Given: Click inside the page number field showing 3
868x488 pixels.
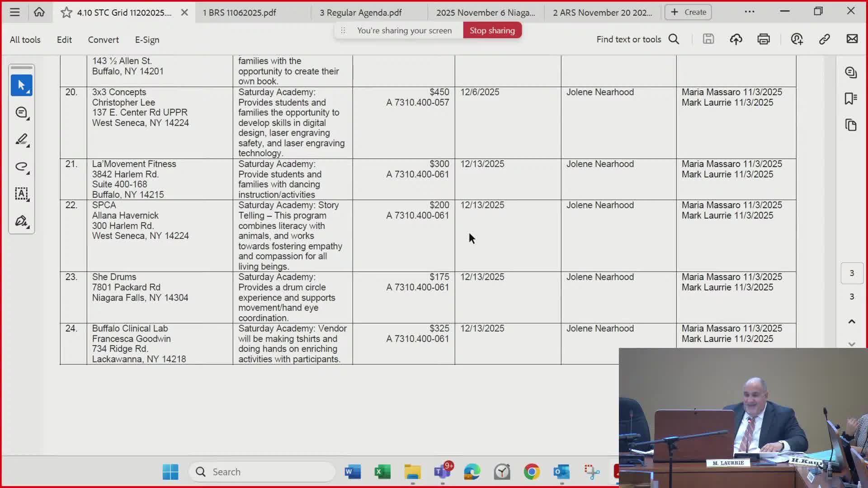Looking at the screenshot, I should (852, 273).
